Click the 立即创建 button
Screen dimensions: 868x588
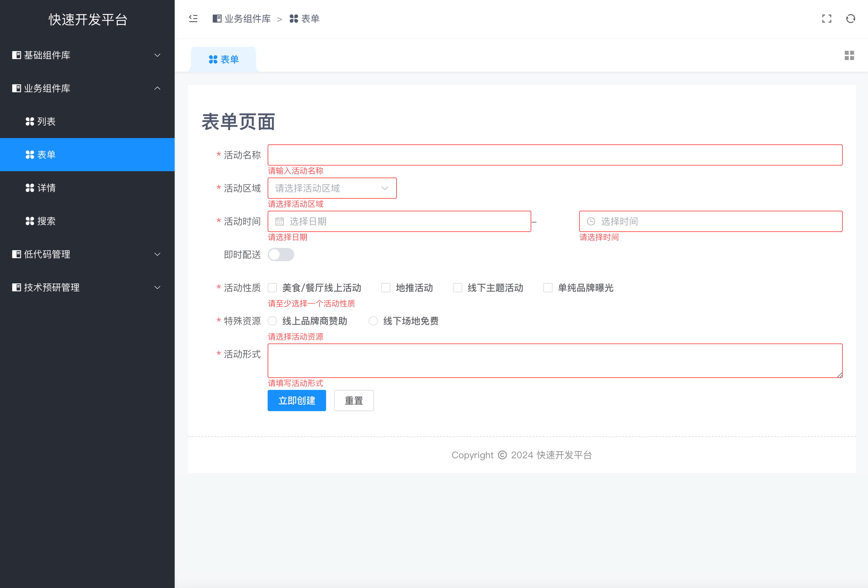(x=297, y=401)
